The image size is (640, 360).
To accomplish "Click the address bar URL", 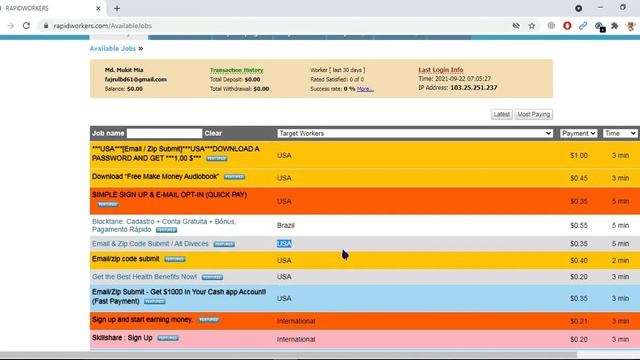I will point(102,26).
